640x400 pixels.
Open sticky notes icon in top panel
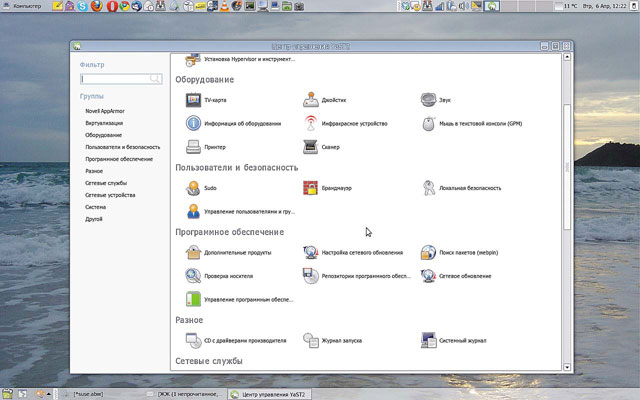pos(58,6)
